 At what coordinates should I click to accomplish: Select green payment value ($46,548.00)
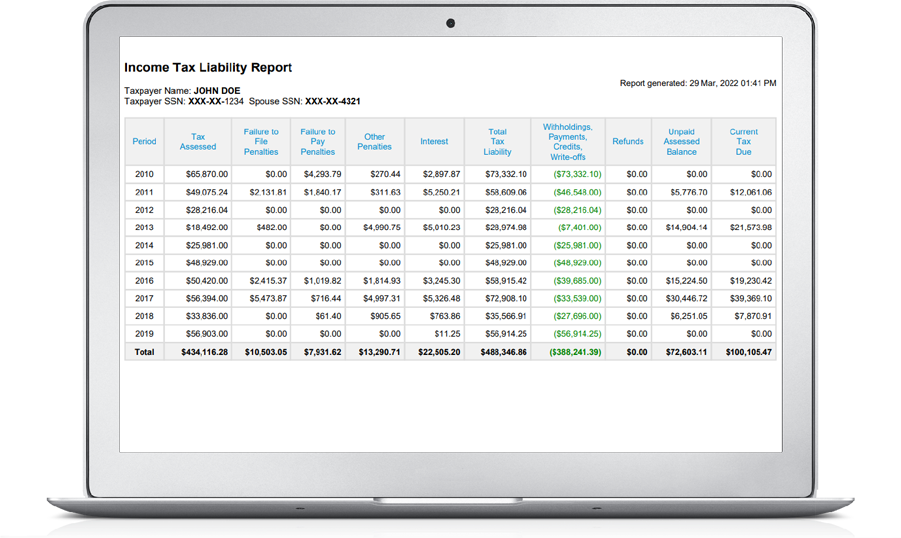(577, 192)
